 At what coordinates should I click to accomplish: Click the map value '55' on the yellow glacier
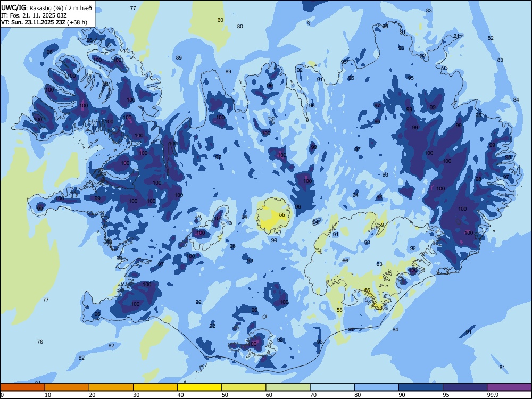pyautogui.click(x=282, y=215)
